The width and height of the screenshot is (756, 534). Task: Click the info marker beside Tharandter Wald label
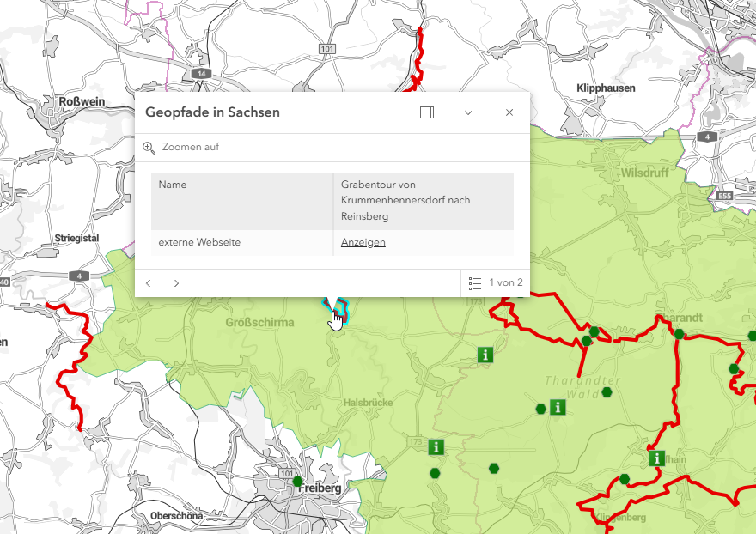pos(558,407)
